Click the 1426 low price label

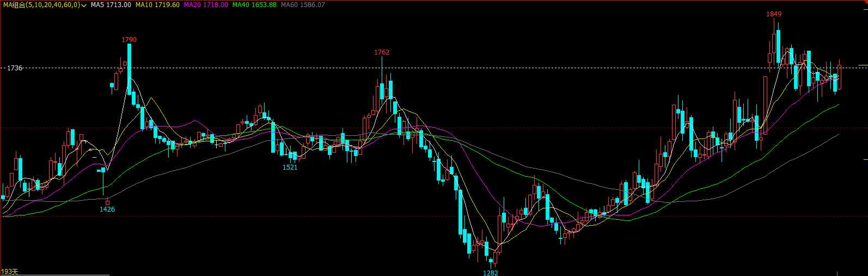[x=107, y=209]
